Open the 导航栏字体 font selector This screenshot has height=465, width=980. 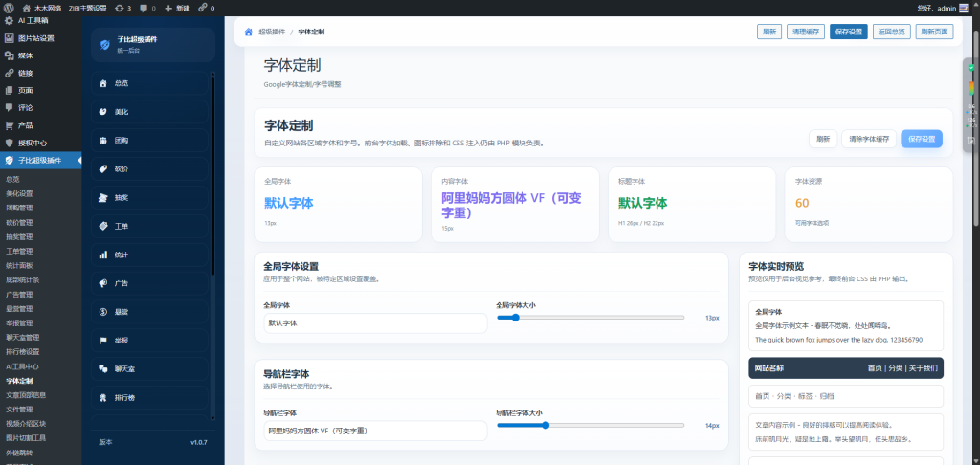pos(375,431)
